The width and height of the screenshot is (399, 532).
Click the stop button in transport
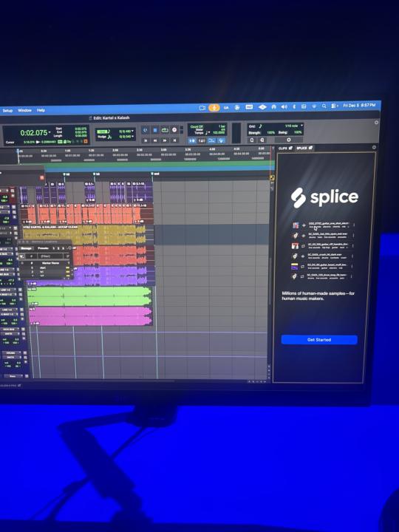click(155, 130)
